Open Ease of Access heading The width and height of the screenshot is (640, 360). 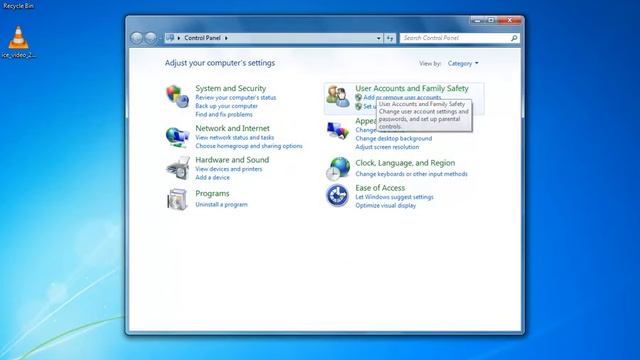pos(380,188)
